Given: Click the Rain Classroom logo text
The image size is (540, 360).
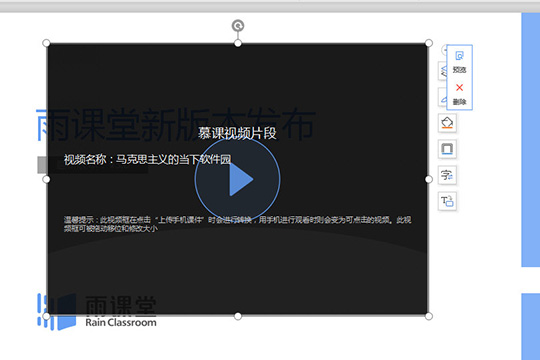Looking at the screenshot, I should pyautogui.click(x=121, y=322).
